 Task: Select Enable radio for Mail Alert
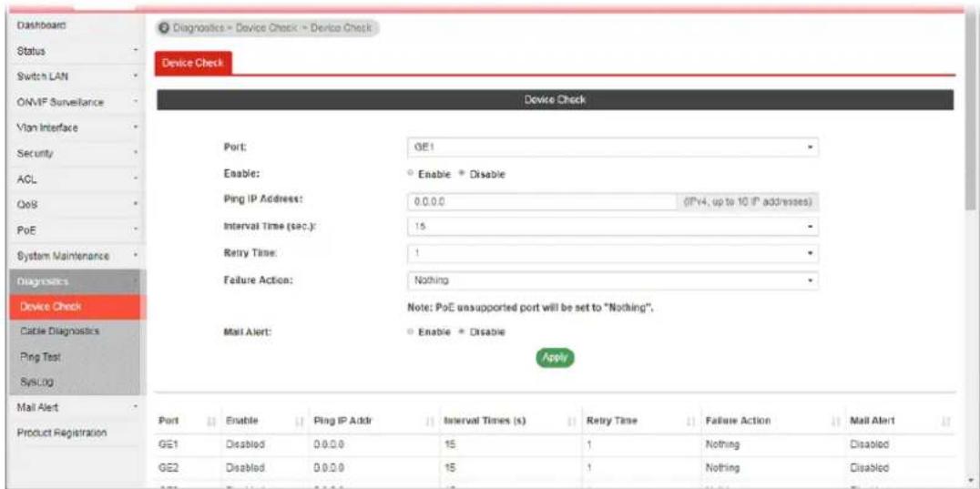(x=411, y=331)
